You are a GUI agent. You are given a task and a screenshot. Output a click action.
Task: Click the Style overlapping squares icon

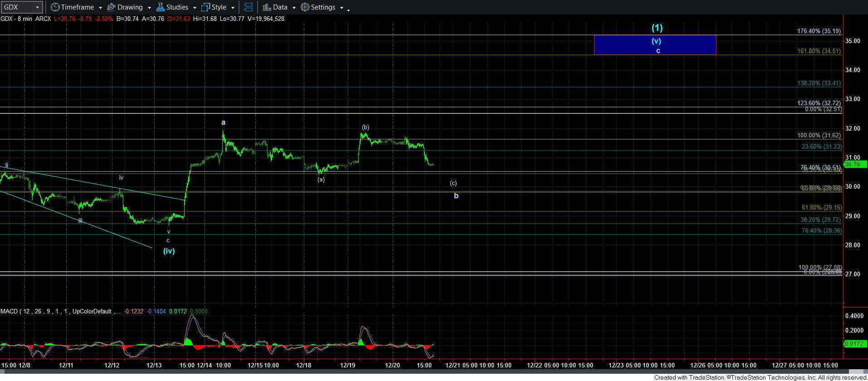[205, 7]
